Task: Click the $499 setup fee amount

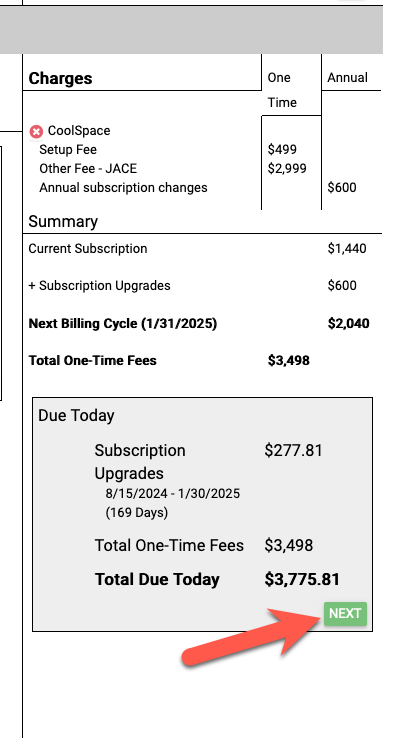Action: point(282,150)
